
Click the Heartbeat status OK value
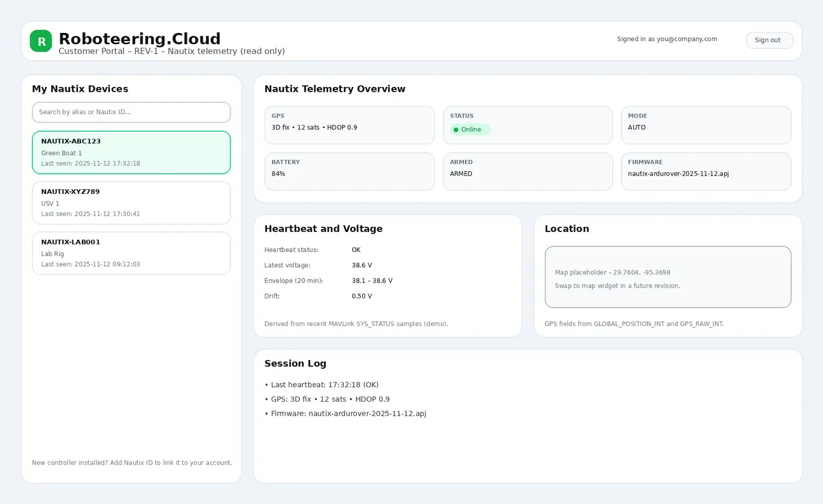click(356, 250)
